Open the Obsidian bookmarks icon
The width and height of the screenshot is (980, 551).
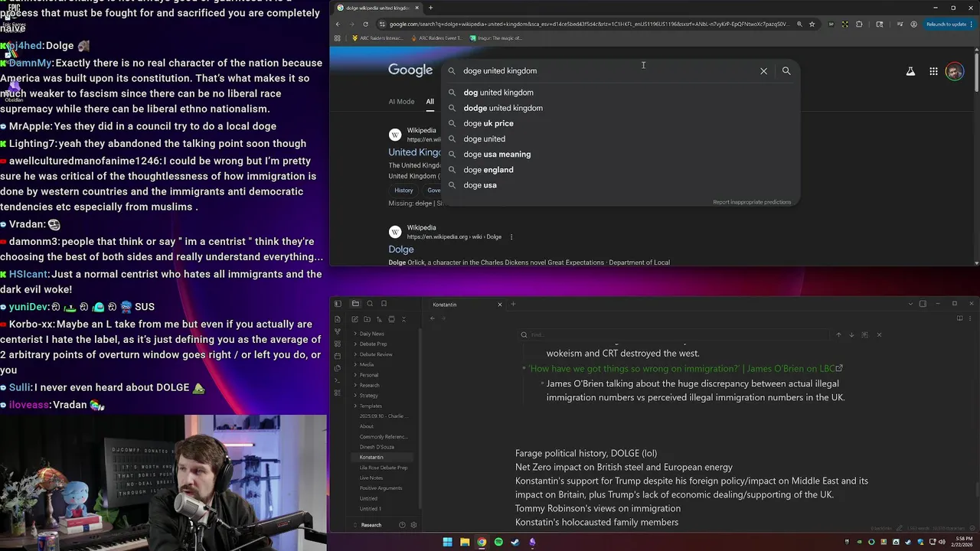[384, 303]
